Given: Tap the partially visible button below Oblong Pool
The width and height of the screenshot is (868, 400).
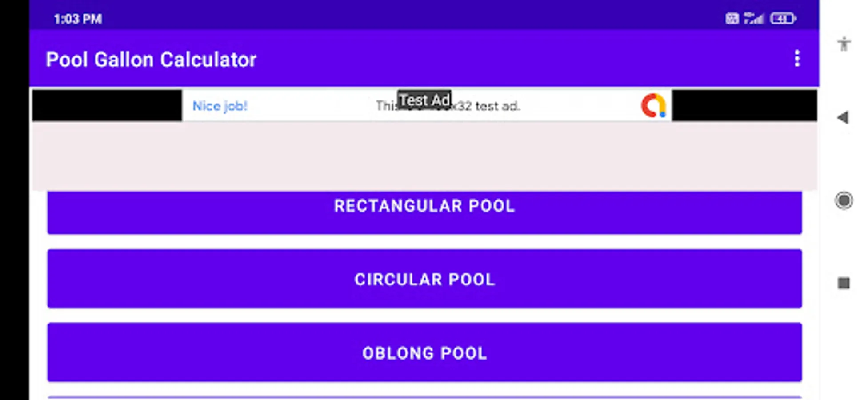Looking at the screenshot, I should pos(424,397).
